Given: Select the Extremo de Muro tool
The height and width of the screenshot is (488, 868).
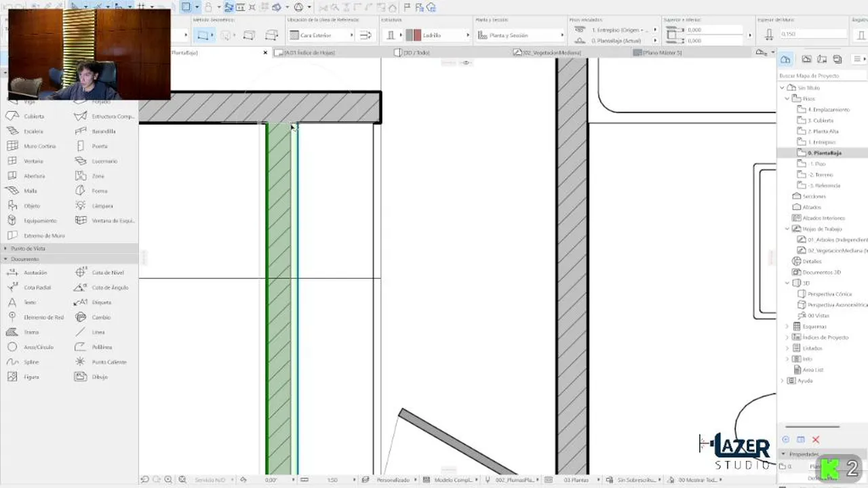Looking at the screenshot, I should point(37,235).
